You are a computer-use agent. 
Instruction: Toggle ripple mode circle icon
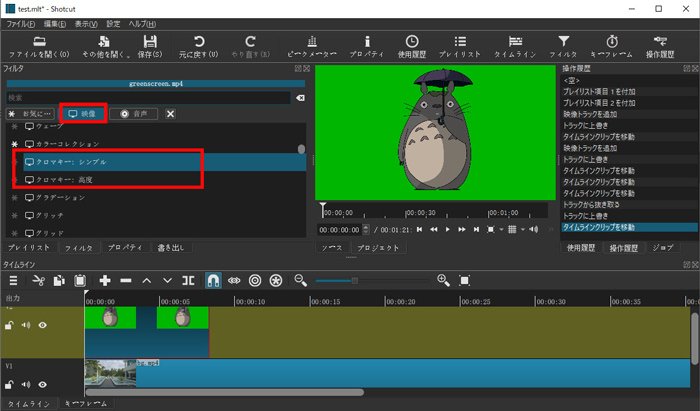coord(255,281)
